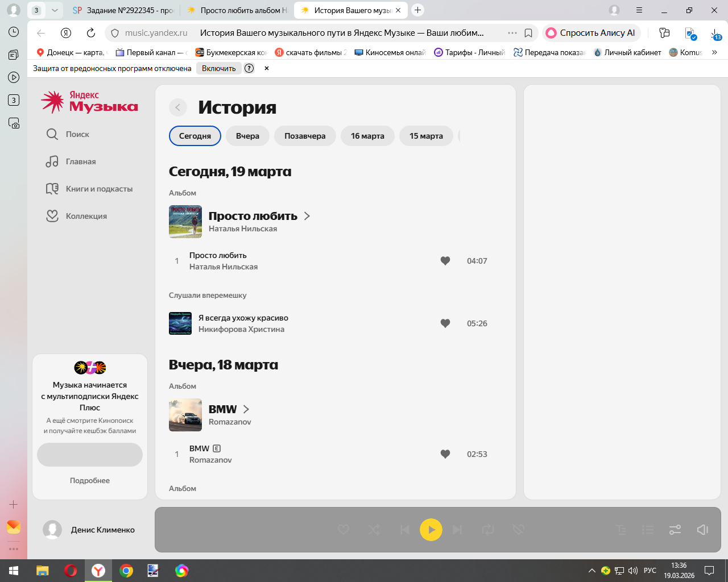728x582 pixels.
Task: Open the screenshot tool in the side panel
Action: pyautogui.click(x=14, y=123)
